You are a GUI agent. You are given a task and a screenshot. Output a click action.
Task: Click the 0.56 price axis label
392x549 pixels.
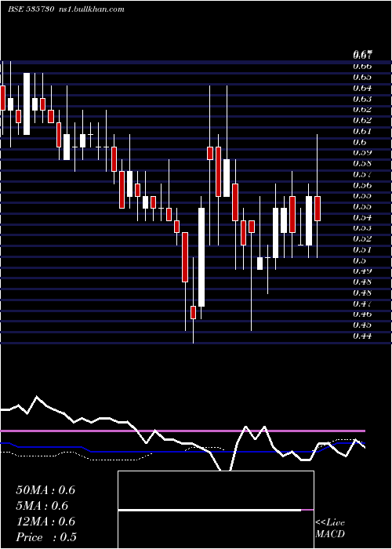click(362, 185)
